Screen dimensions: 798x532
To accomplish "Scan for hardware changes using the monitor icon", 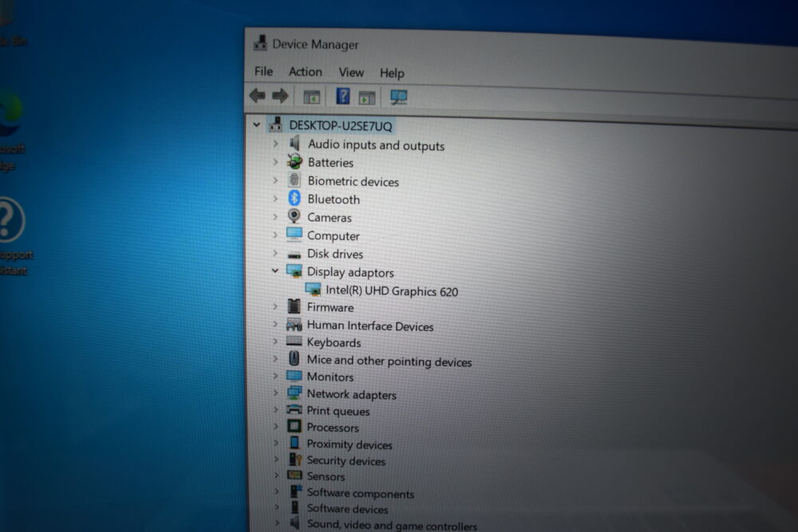I will (x=398, y=97).
